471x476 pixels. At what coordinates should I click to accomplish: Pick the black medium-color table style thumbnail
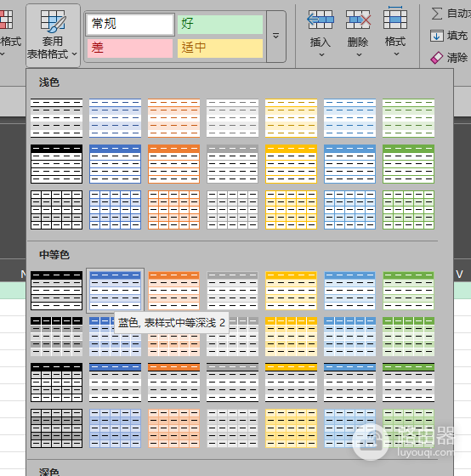pos(56,291)
